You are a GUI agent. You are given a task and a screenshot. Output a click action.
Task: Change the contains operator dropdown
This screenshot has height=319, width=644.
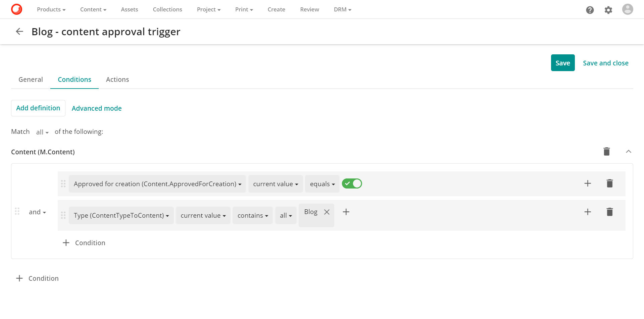coord(252,215)
